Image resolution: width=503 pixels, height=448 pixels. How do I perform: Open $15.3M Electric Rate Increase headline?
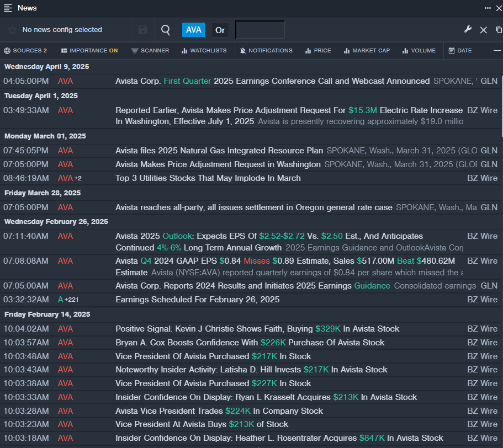(289, 116)
